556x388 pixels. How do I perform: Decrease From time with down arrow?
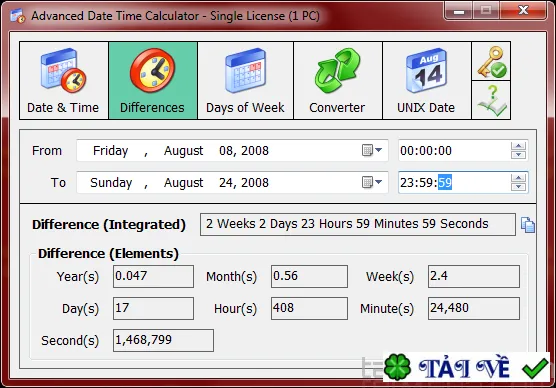click(518, 155)
